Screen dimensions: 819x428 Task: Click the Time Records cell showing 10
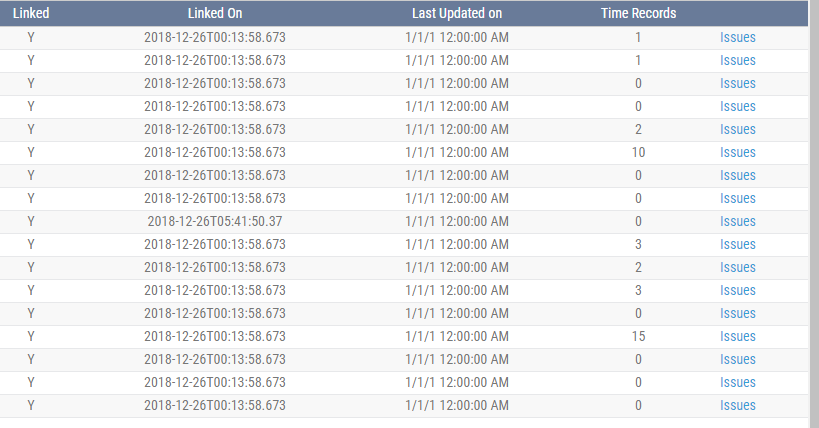638,153
